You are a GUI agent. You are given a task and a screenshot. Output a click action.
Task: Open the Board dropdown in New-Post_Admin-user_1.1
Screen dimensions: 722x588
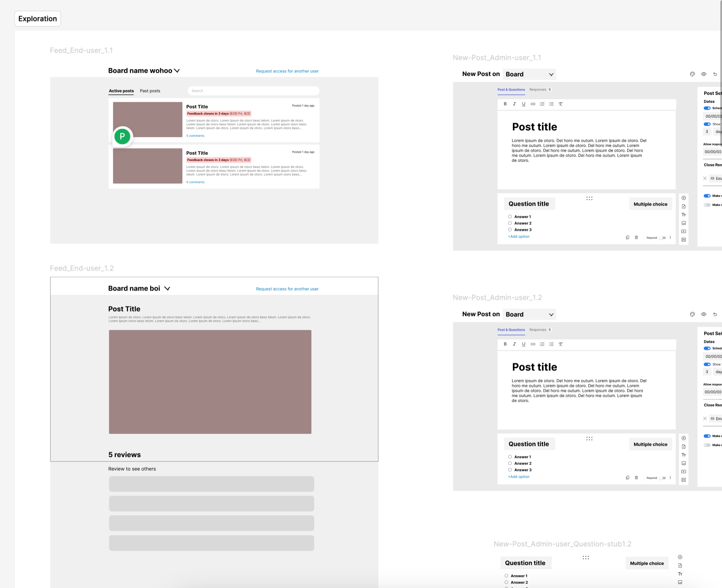coord(529,74)
